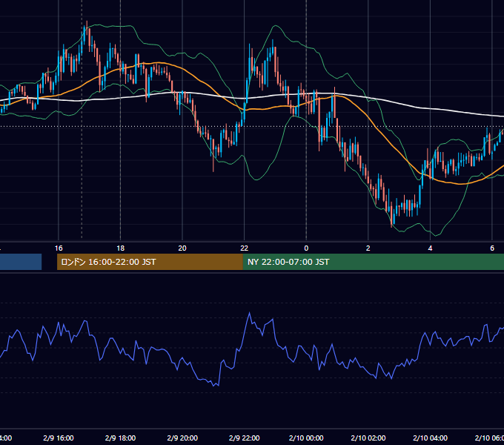This screenshot has height=445, width=504.
Task: Click the 2 hour label on price chart axis
Action: (x=368, y=248)
